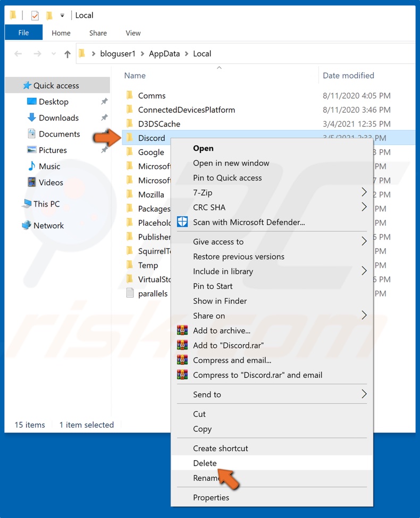This screenshot has width=420, height=518.
Task: Click the Back navigation arrow
Action: (18, 54)
